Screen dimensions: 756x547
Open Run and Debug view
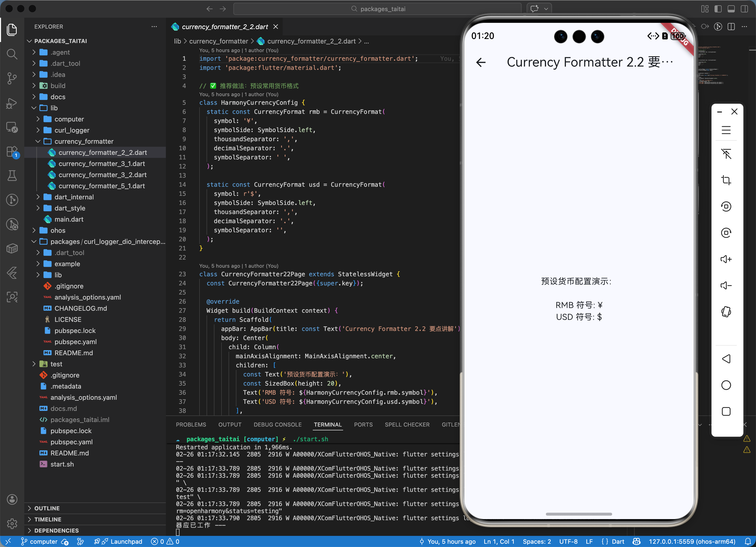click(12, 103)
